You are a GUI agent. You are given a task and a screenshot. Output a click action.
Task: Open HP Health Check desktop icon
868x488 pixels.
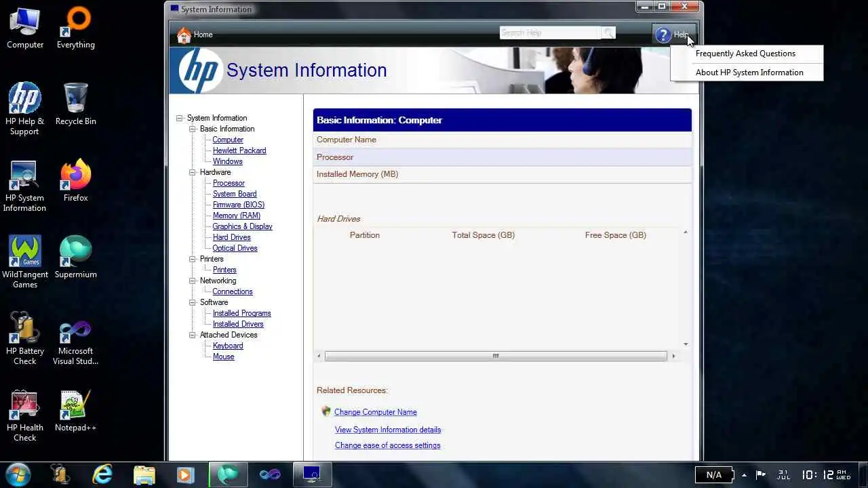[x=25, y=415]
